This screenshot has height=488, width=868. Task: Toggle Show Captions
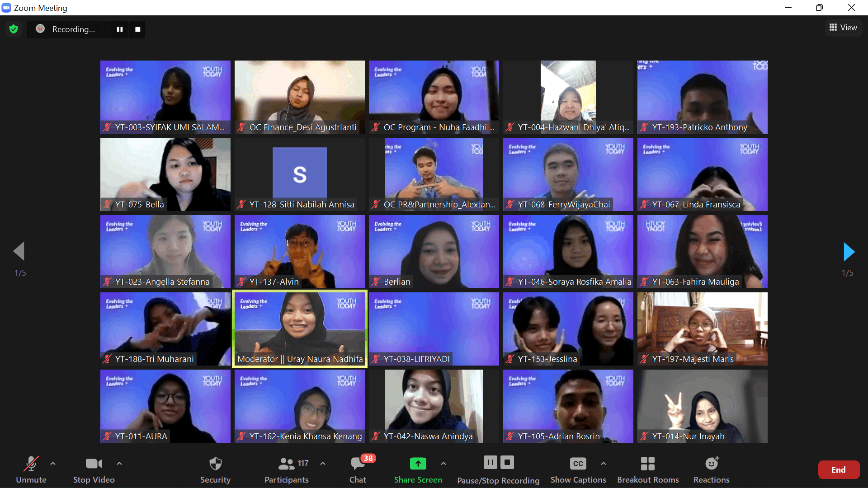click(578, 464)
